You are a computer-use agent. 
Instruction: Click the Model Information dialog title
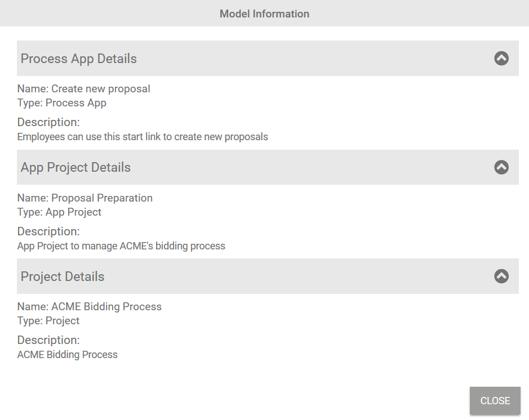tap(264, 14)
